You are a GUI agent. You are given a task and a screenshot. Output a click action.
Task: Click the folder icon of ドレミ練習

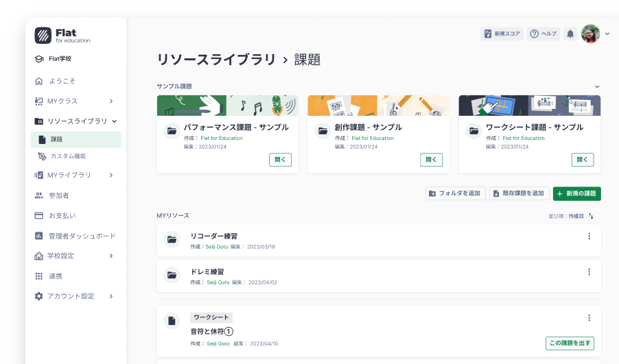click(x=172, y=276)
